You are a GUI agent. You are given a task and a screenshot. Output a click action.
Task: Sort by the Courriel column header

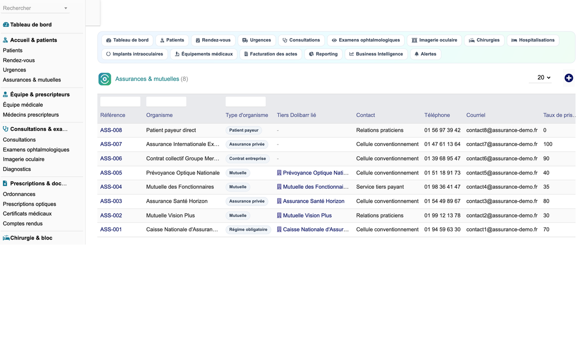click(x=476, y=115)
